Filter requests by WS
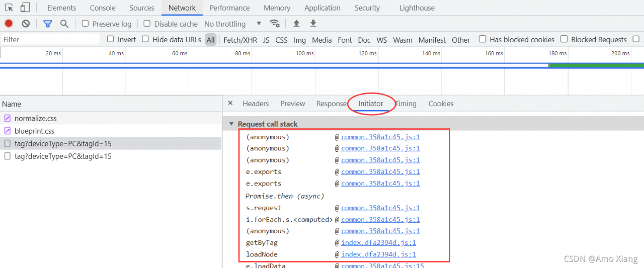The width and height of the screenshot is (644, 268). point(382,40)
